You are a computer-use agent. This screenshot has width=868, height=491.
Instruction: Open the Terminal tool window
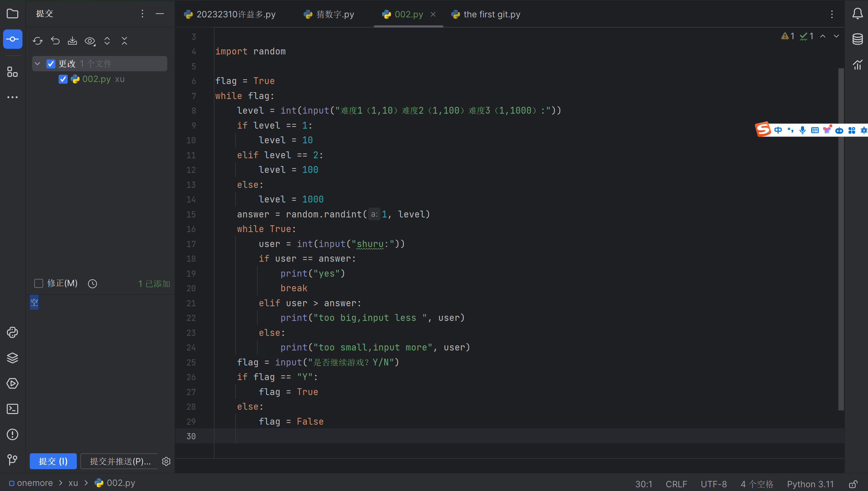13,409
